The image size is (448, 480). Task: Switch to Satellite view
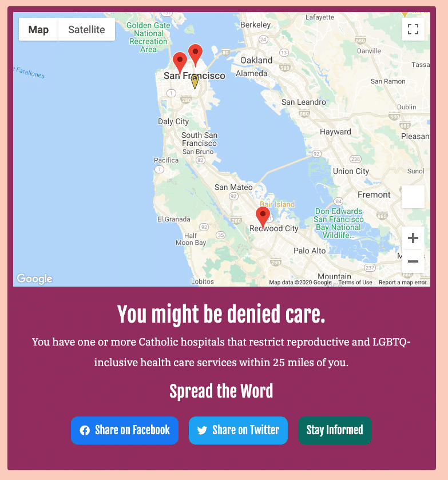pyautogui.click(x=86, y=29)
